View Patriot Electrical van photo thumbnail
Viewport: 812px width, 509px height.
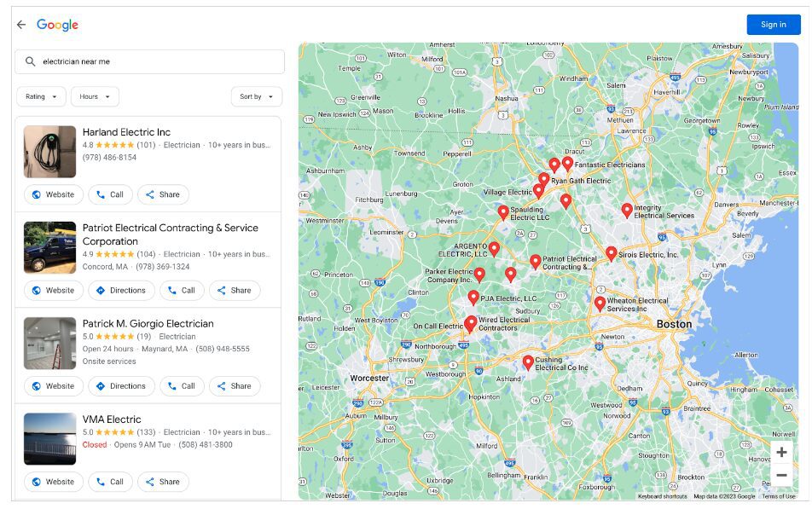49,247
